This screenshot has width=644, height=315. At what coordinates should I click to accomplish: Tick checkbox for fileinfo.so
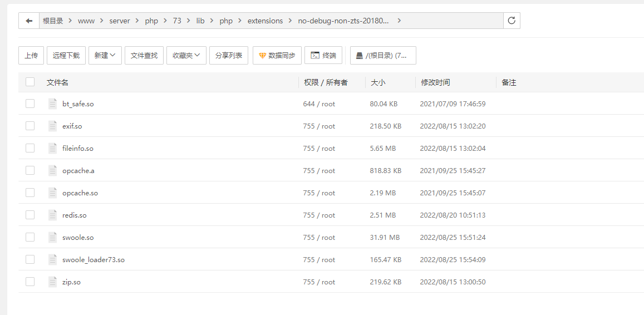(30, 148)
